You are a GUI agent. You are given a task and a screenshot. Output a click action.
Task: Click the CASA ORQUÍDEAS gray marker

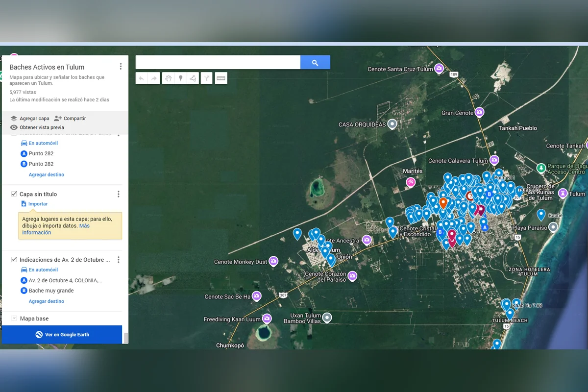392,124
